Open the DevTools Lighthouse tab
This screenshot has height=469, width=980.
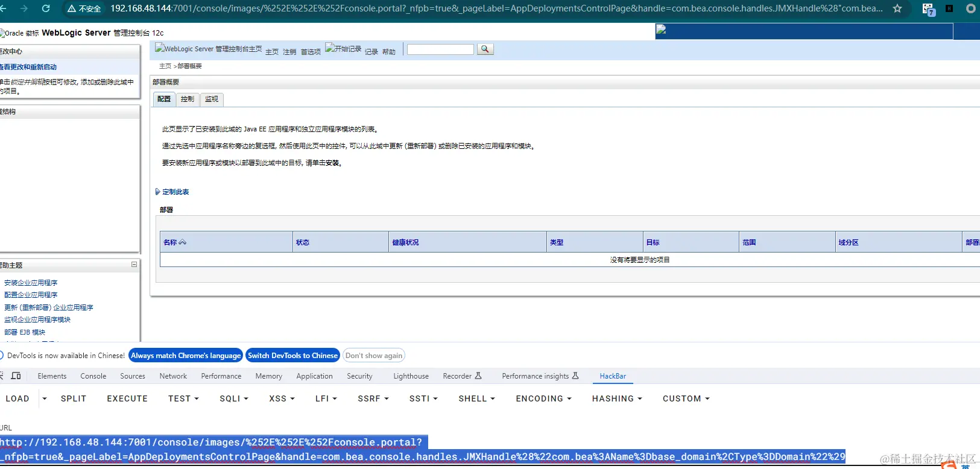411,376
